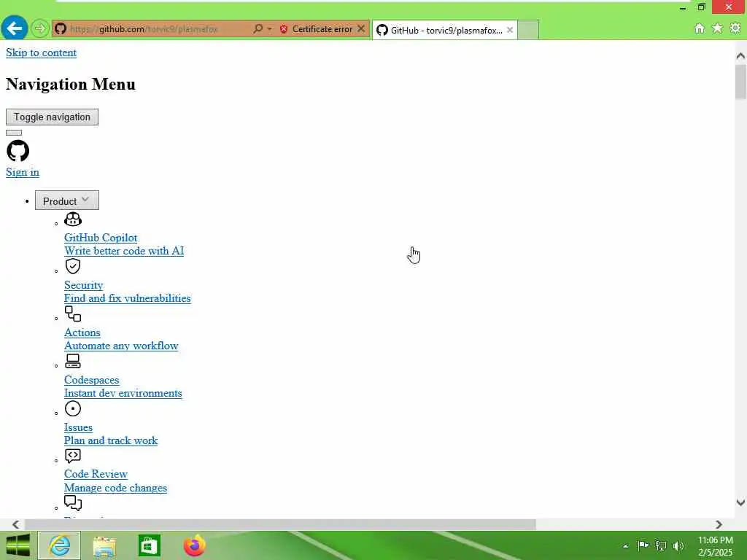
Task: Click Find and fix vulnerabilities link
Action: click(127, 298)
